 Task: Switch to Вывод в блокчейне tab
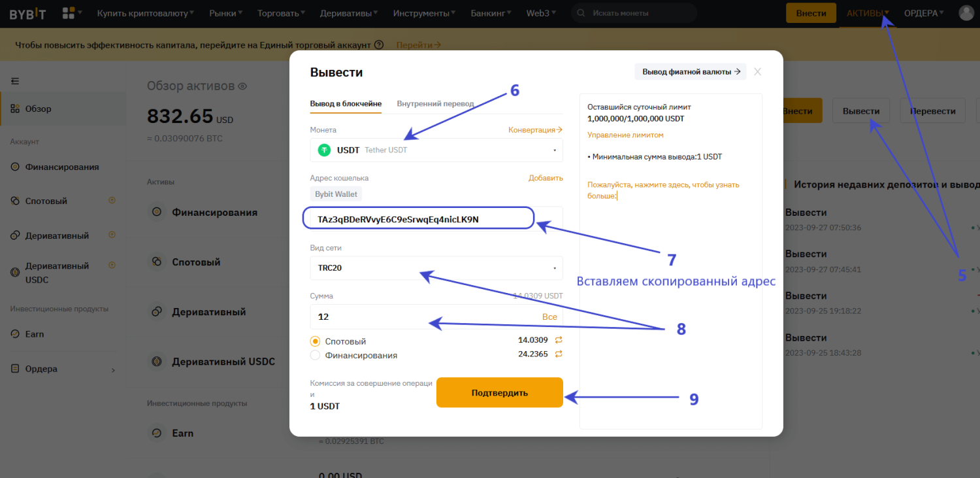point(346,103)
